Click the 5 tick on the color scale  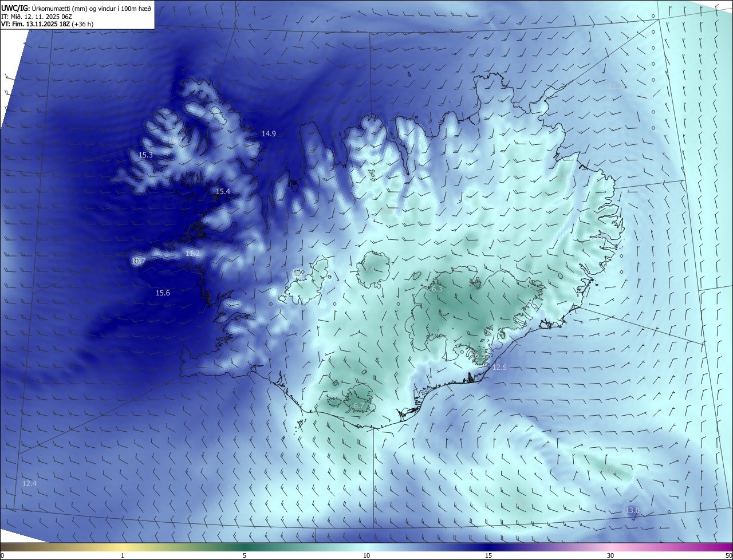point(245,555)
